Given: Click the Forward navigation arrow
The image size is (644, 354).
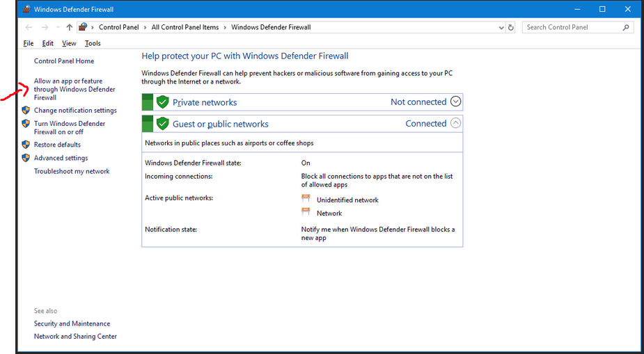Looking at the screenshot, I should tap(45, 28).
